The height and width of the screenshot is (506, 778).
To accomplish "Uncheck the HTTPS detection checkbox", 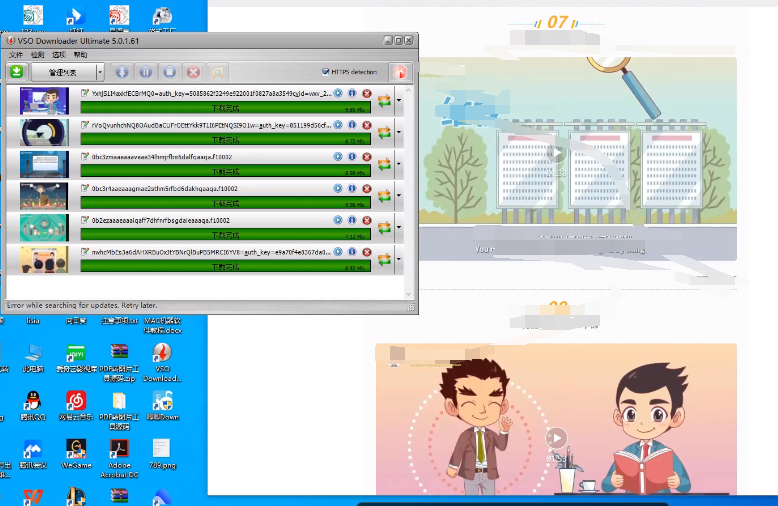I will pos(326,72).
